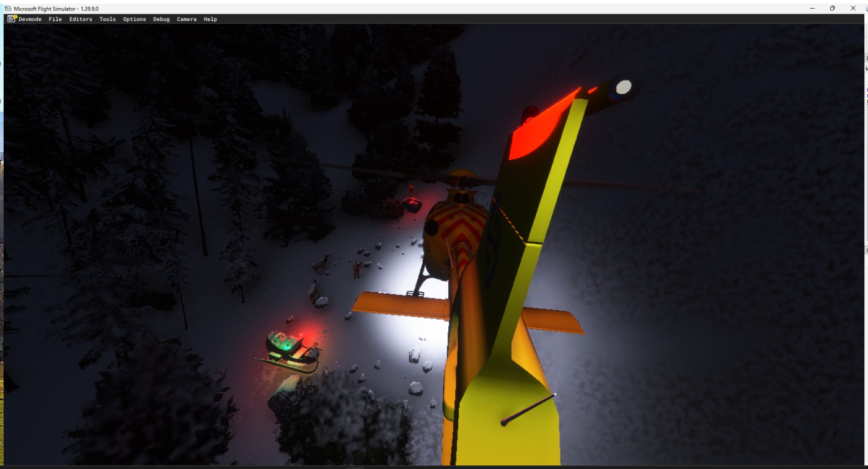Screen dimensions: 868x469
Task: Open the Devmode menu
Action: [x=30, y=19]
